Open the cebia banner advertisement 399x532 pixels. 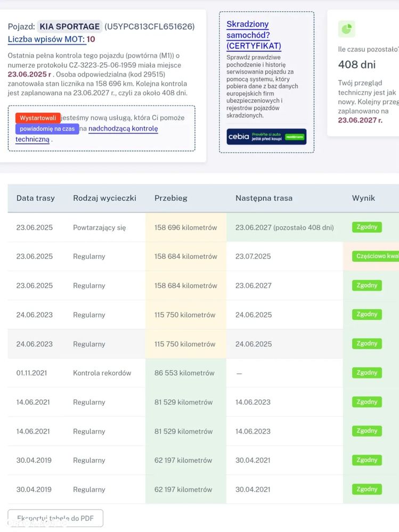[x=266, y=137]
